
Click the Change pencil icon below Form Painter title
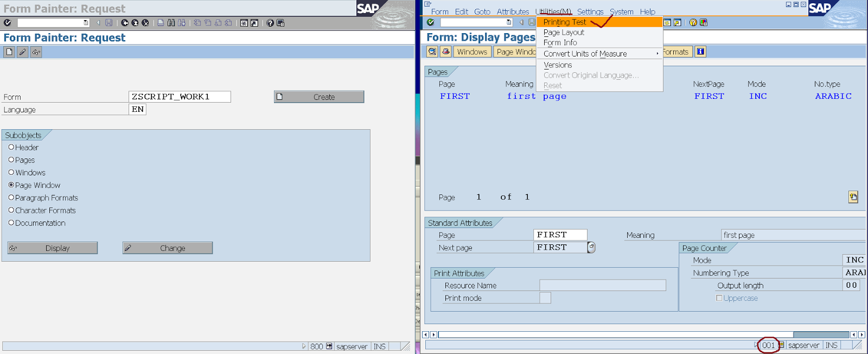click(22, 52)
